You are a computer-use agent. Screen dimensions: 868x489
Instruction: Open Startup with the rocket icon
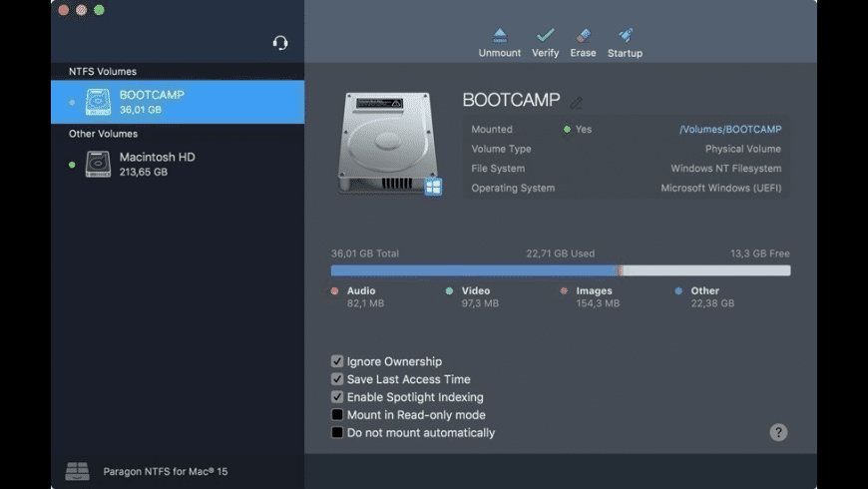coord(625,36)
